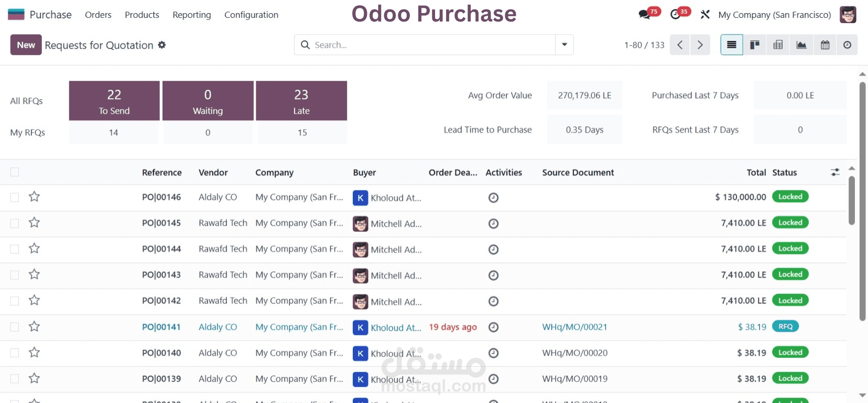Check the PO|00145 row checkbox

(15, 223)
